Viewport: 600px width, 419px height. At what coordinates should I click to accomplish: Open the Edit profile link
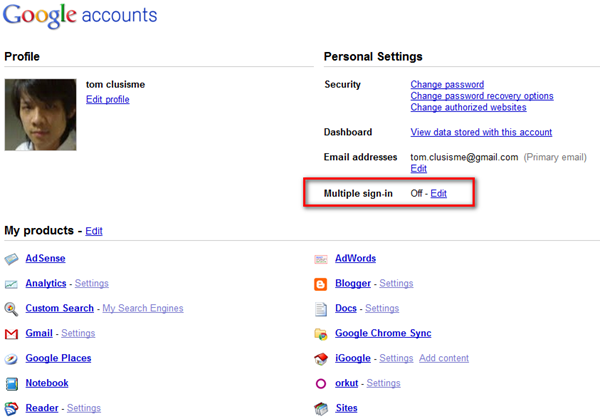click(x=107, y=100)
